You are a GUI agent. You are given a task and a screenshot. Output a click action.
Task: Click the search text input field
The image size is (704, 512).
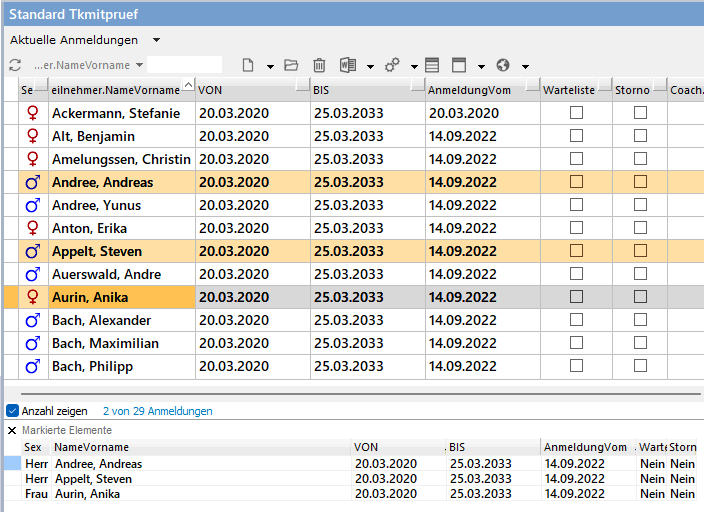(185, 65)
